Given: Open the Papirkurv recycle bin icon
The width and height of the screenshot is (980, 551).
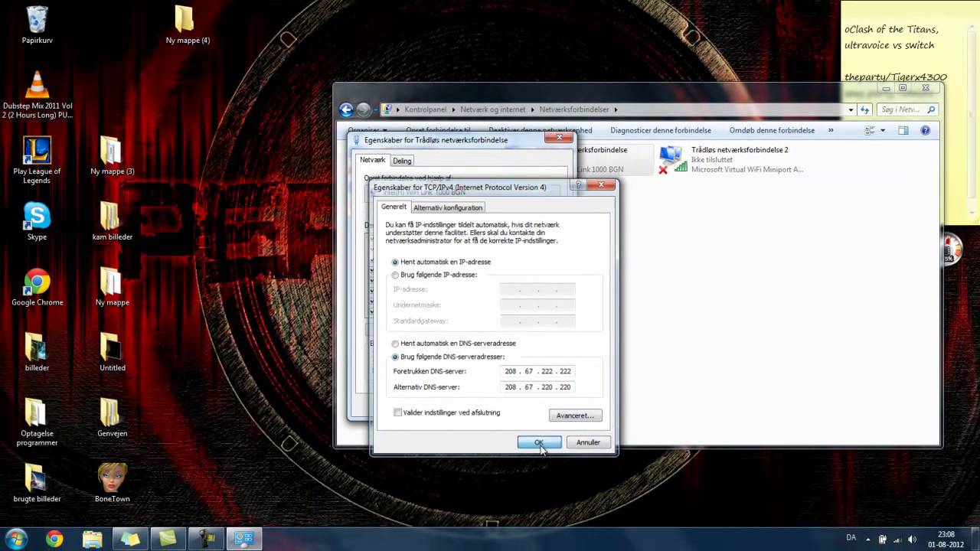Looking at the screenshot, I should coord(37,24).
